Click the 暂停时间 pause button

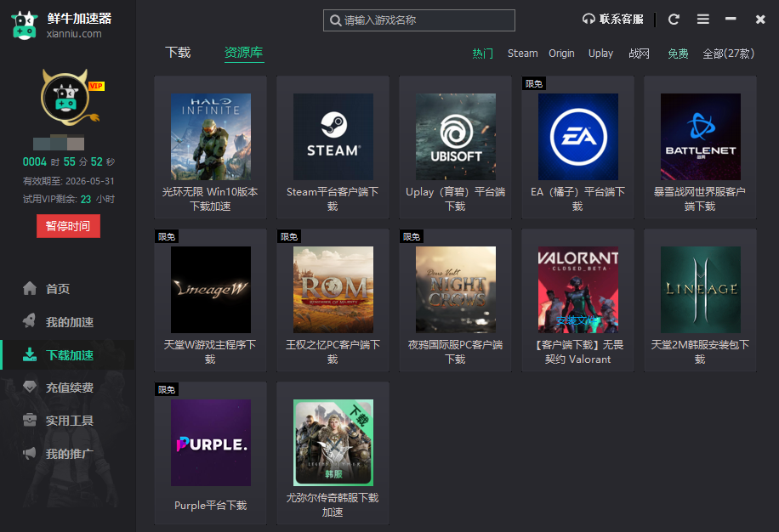68,226
